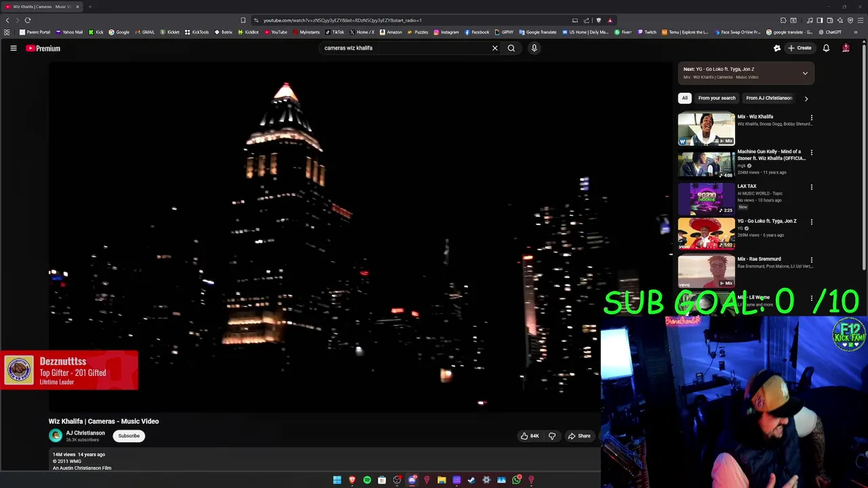Open Discord from the taskbar
This screenshot has width=868, height=488.
tap(412, 480)
